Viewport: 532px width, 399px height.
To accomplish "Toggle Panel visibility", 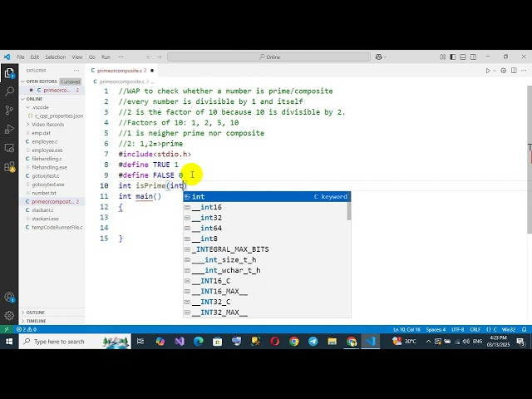I will point(463,57).
